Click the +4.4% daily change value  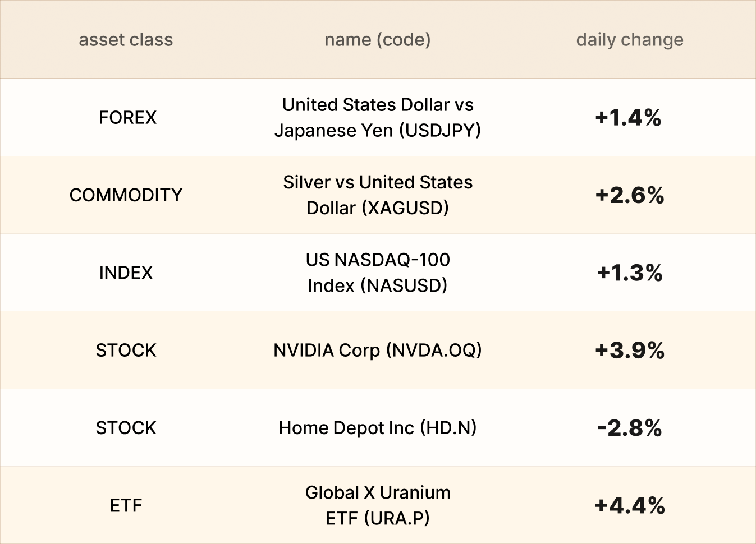coord(629,506)
